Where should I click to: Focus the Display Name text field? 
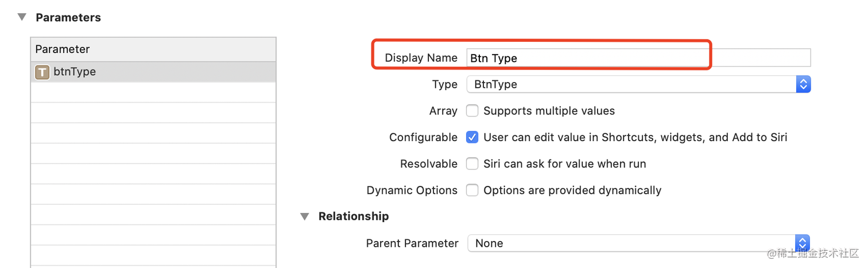coord(638,58)
